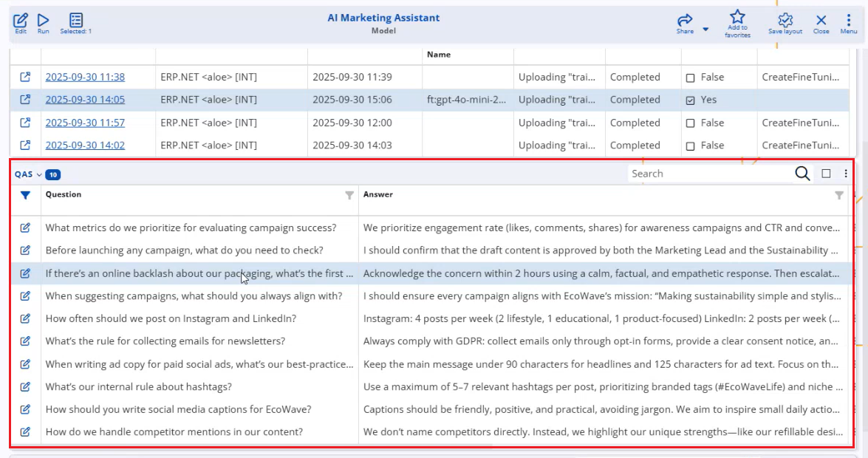868x458 pixels.
Task: Click the Edit pencil icon in toolbar
Action: tap(21, 21)
